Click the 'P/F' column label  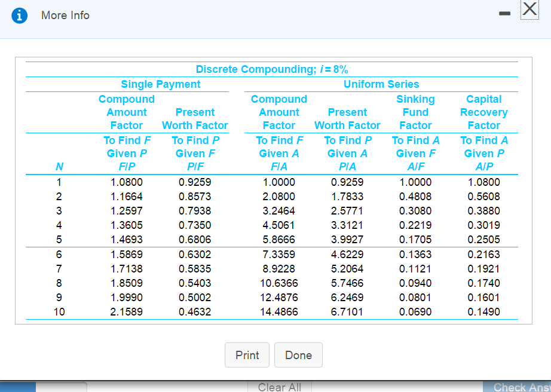pyautogui.click(x=195, y=167)
